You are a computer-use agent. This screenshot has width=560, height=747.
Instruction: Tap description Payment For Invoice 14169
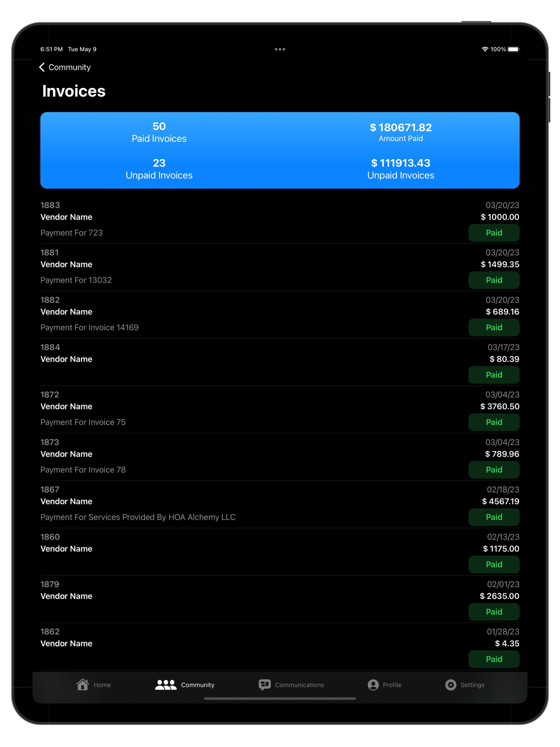[89, 327]
